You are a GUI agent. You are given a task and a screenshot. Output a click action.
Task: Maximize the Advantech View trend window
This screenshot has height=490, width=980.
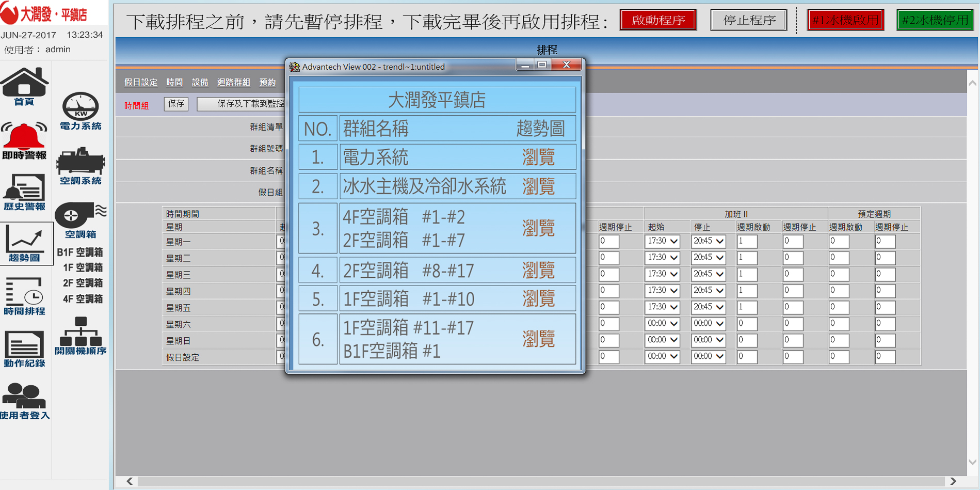tap(542, 65)
